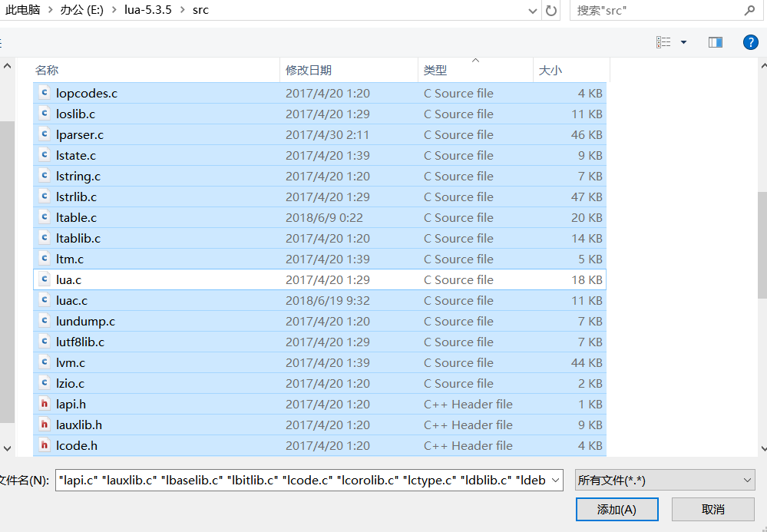This screenshot has height=532, width=767.
Task: Click the lua.c file icon
Action: pyautogui.click(x=45, y=279)
